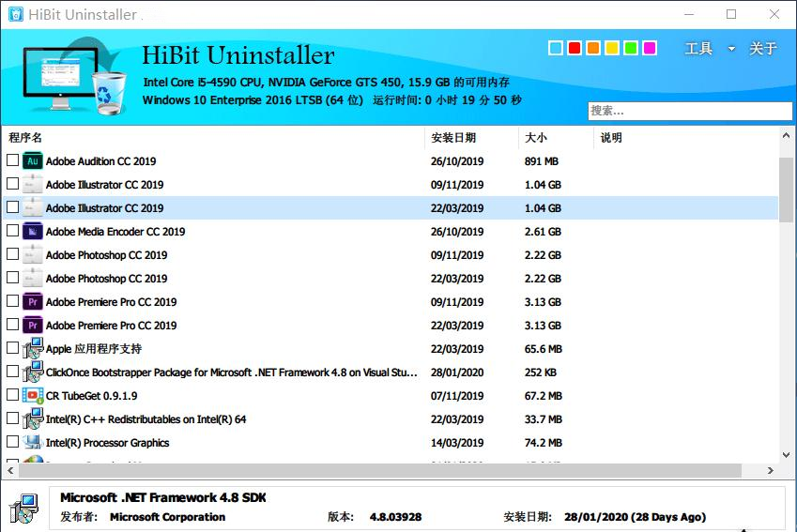Tick checkbox for Adobe Photoshop dated 22/03/2019
The height and width of the screenshot is (532, 797).
13,278
